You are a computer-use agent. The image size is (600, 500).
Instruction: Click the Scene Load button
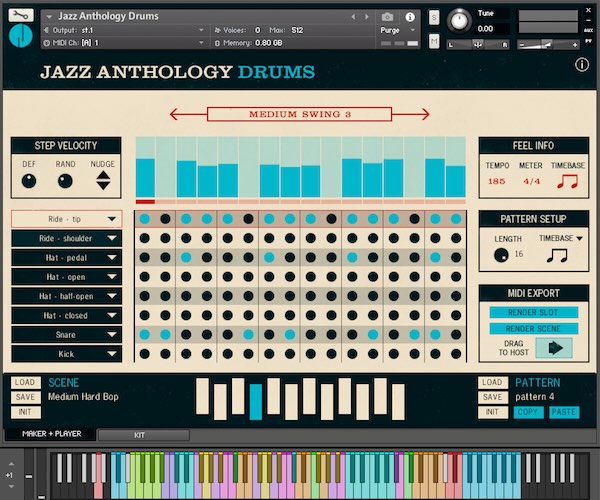(25, 383)
